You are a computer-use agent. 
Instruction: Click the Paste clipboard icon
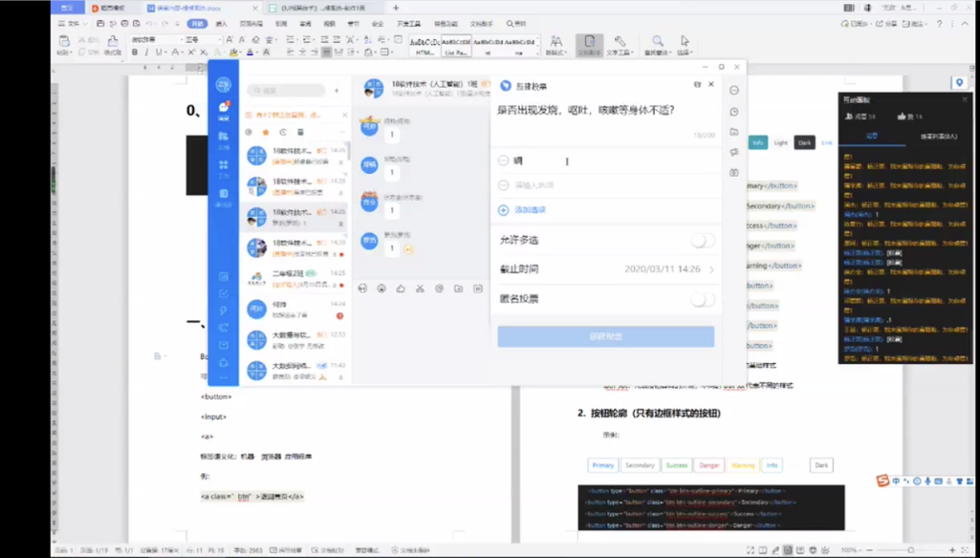pyautogui.click(x=64, y=41)
